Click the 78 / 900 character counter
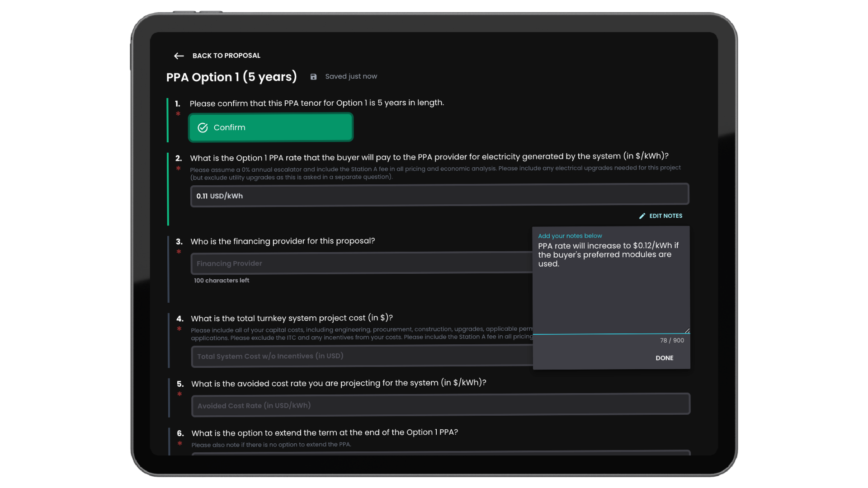This screenshot has height=488, width=868. click(x=672, y=340)
